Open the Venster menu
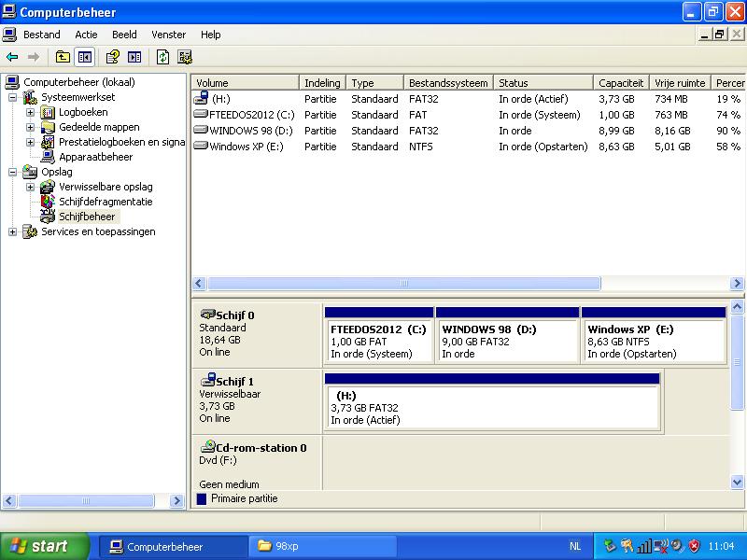Viewport: 747px width, 560px height. 169,35
